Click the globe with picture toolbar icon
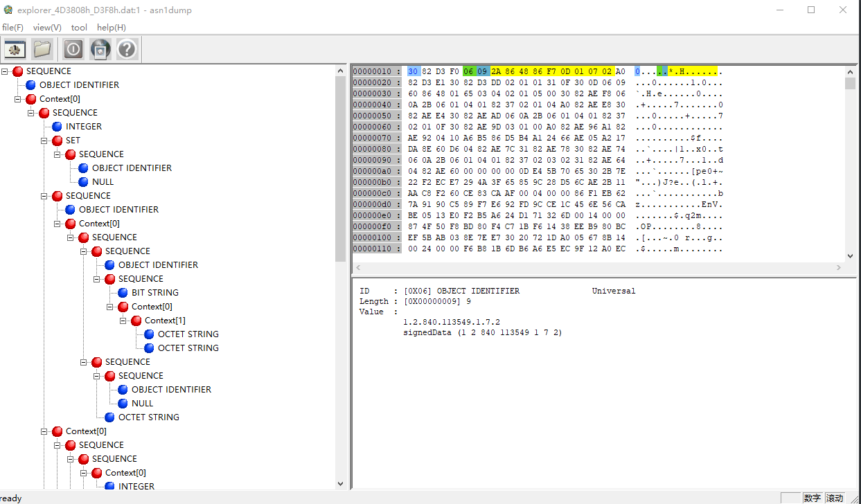The height and width of the screenshot is (504, 861). click(100, 49)
